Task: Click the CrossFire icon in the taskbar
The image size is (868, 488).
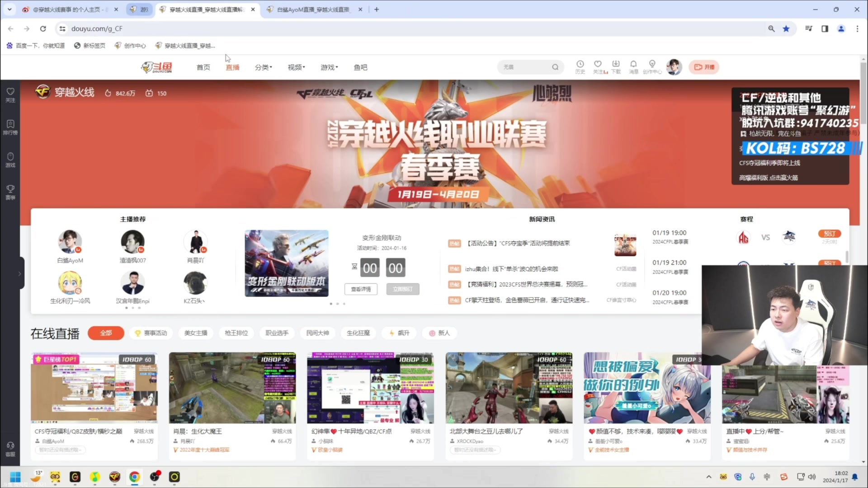Action: [115, 477]
